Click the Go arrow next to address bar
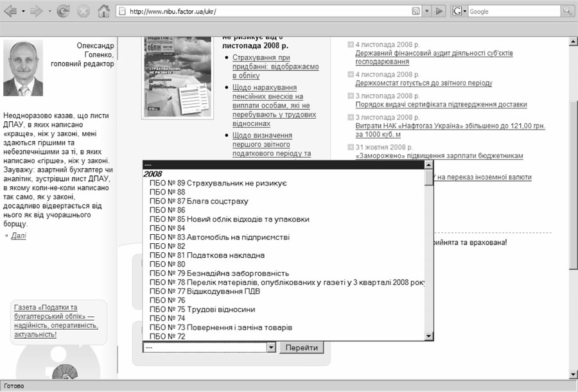 click(440, 12)
